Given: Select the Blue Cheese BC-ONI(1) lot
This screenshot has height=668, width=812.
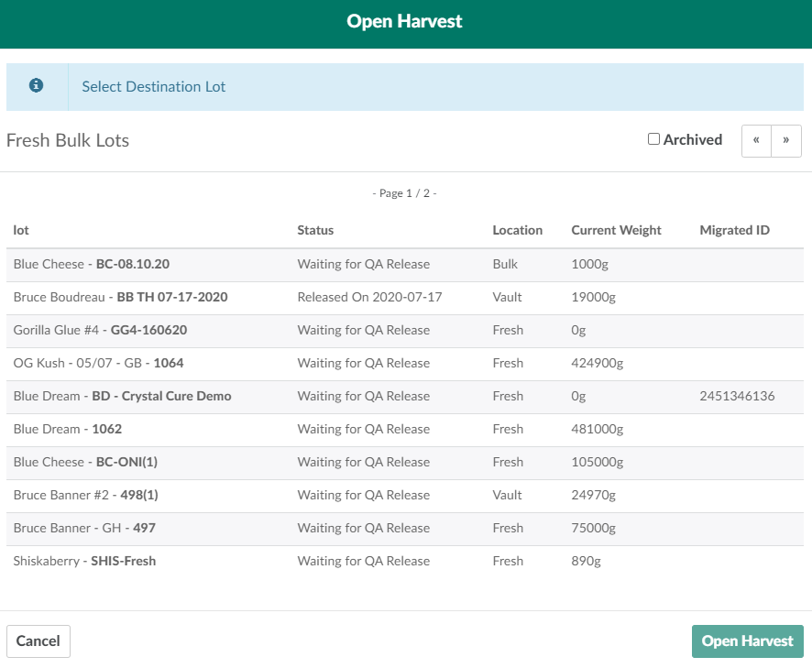Looking at the screenshot, I should (85, 462).
